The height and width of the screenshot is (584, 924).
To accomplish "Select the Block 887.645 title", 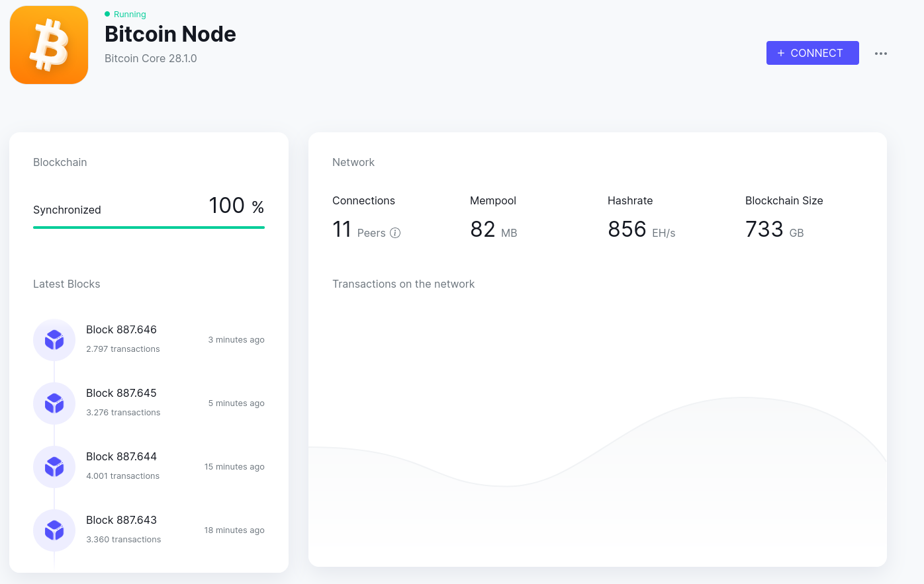I will point(121,393).
